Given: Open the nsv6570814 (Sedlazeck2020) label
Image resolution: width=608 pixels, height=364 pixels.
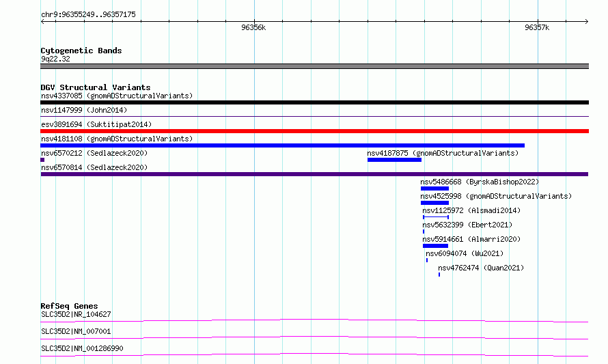Looking at the screenshot, I should [x=94, y=167].
